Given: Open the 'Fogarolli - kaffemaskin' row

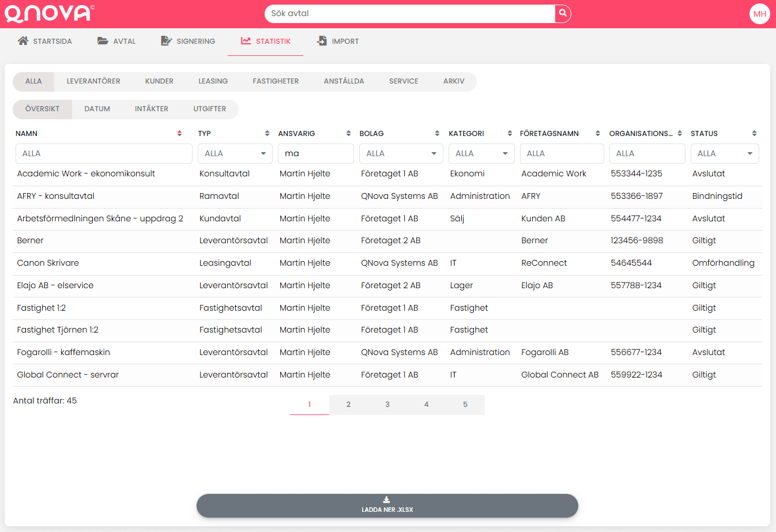Looking at the screenshot, I should pos(387,353).
